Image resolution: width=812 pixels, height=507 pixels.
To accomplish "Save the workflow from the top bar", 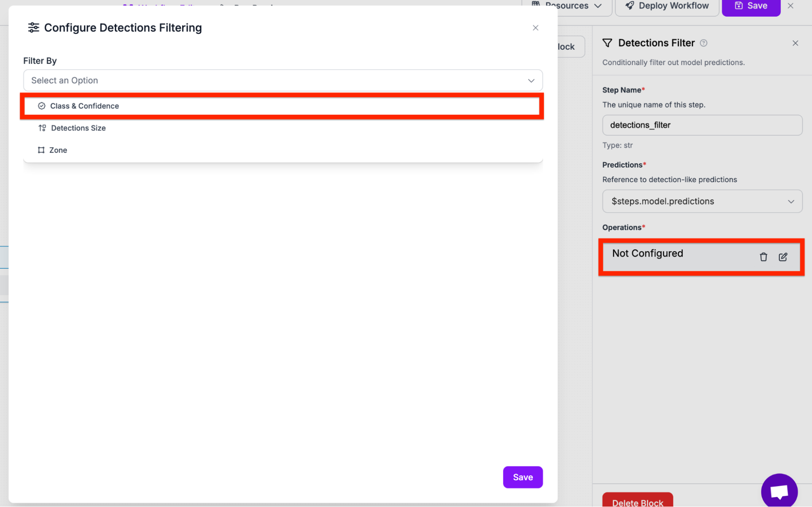I will click(x=751, y=6).
